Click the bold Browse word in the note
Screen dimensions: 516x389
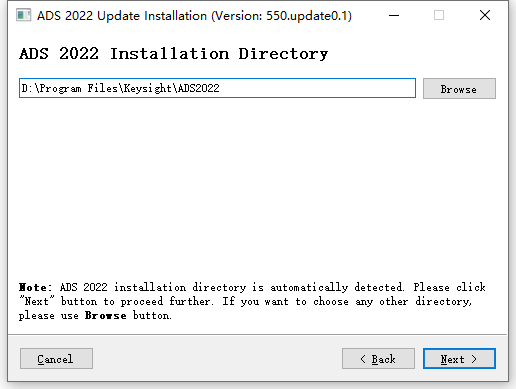coord(106,315)
